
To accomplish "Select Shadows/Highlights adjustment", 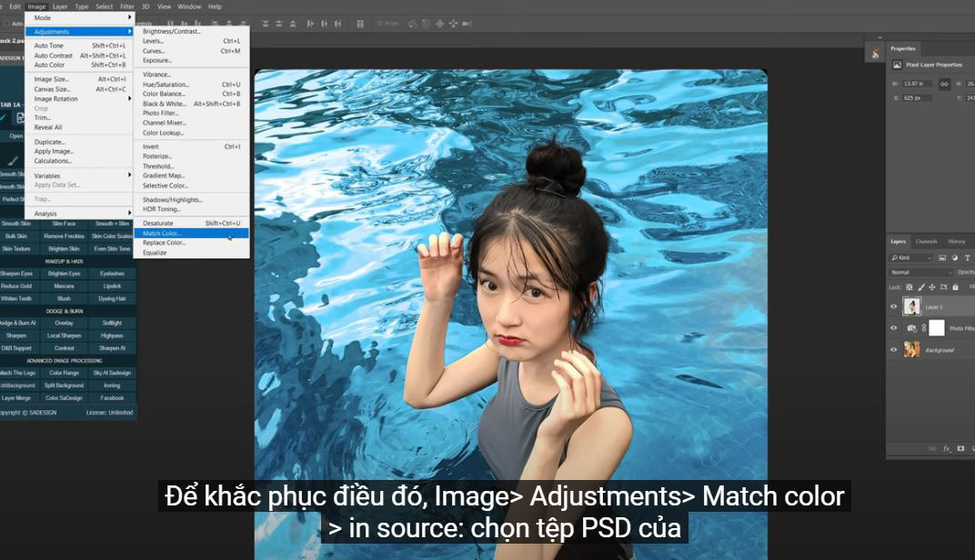I will (x=192, y=200).
